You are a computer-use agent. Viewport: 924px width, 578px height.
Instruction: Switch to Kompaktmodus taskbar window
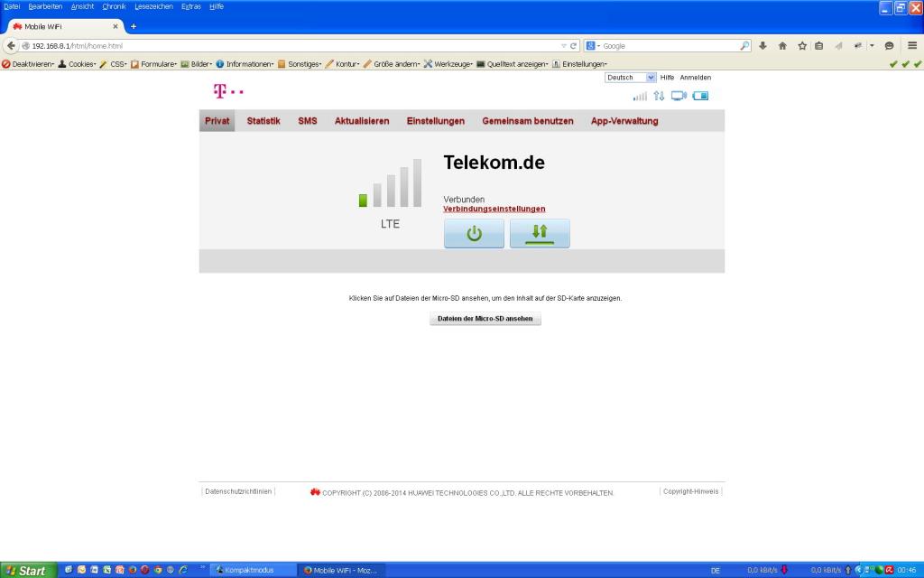click(x=254, y=571)
